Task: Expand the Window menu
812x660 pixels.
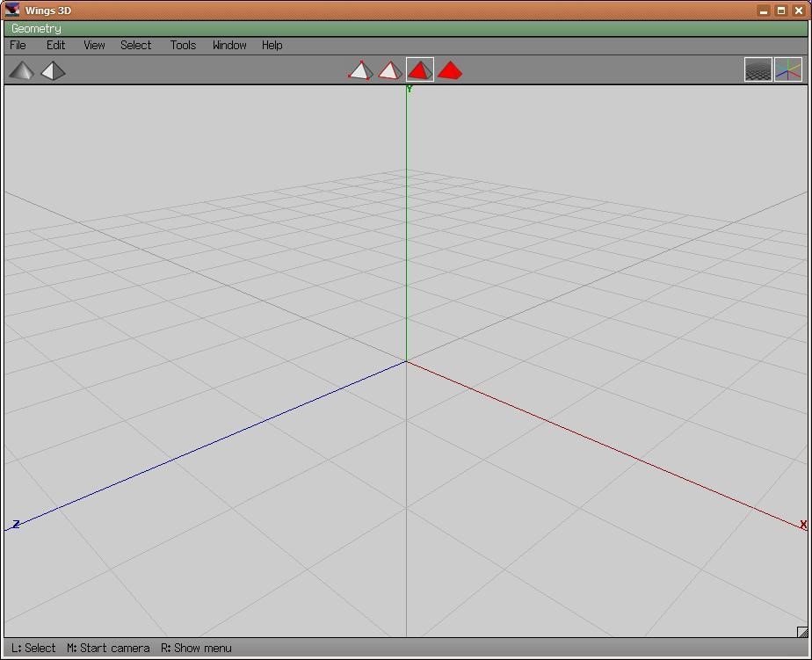Action: 229,45
